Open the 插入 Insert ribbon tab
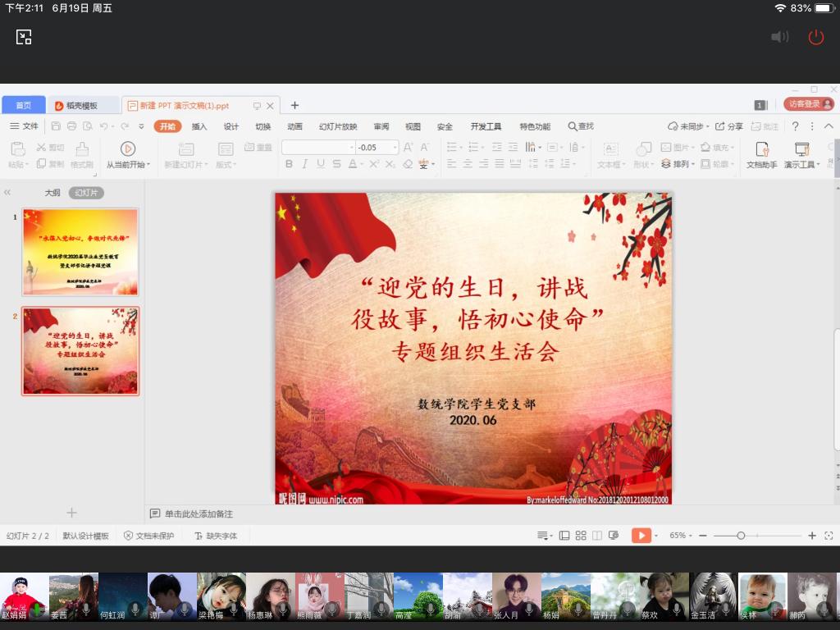840x630 pixels. [x=199, y=126]
